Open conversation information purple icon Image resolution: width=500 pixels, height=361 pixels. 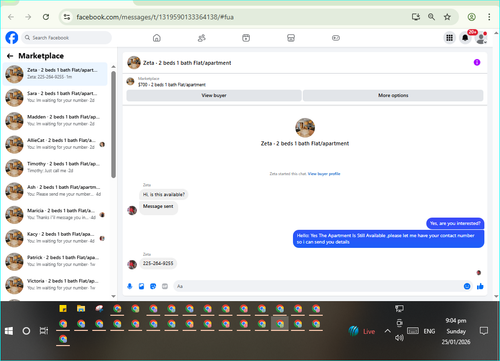(x=477, y=62)
